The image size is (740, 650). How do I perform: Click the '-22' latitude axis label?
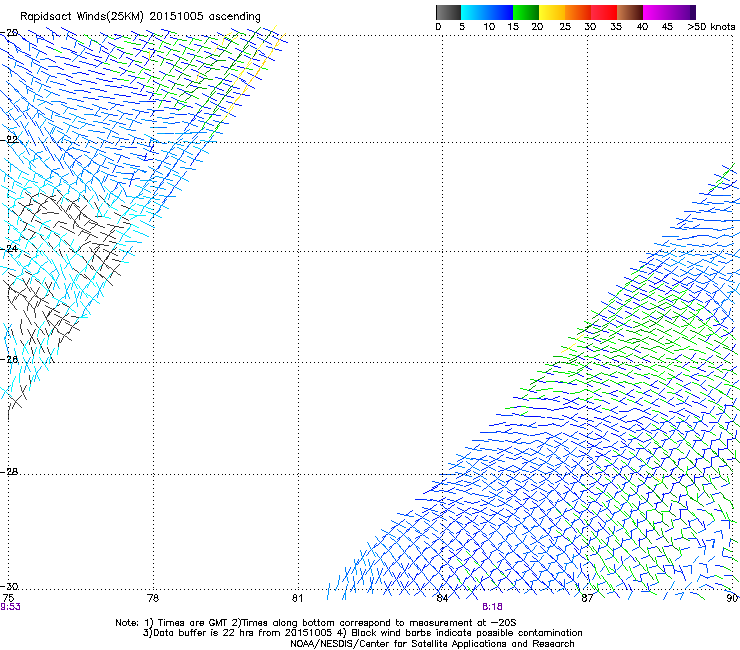9,140
